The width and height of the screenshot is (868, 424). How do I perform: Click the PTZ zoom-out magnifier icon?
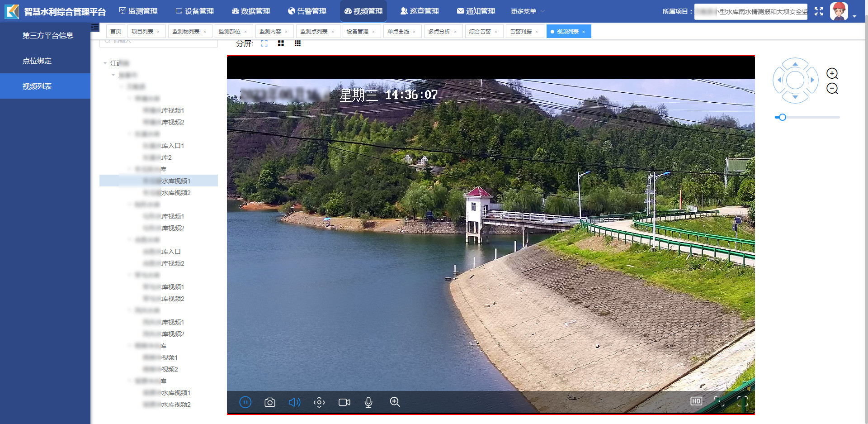[x=832, y=89]
